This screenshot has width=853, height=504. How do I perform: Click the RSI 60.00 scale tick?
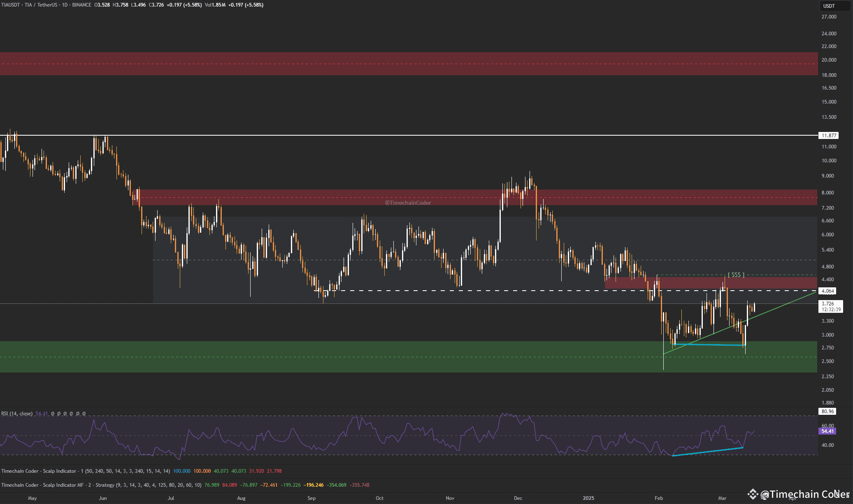(x=828, y=426)
